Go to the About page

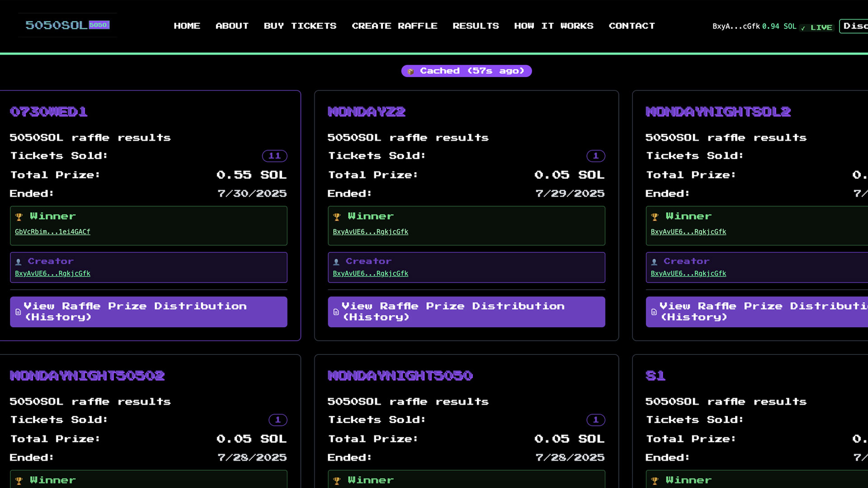pyautogui.click(x=232, y=26)
